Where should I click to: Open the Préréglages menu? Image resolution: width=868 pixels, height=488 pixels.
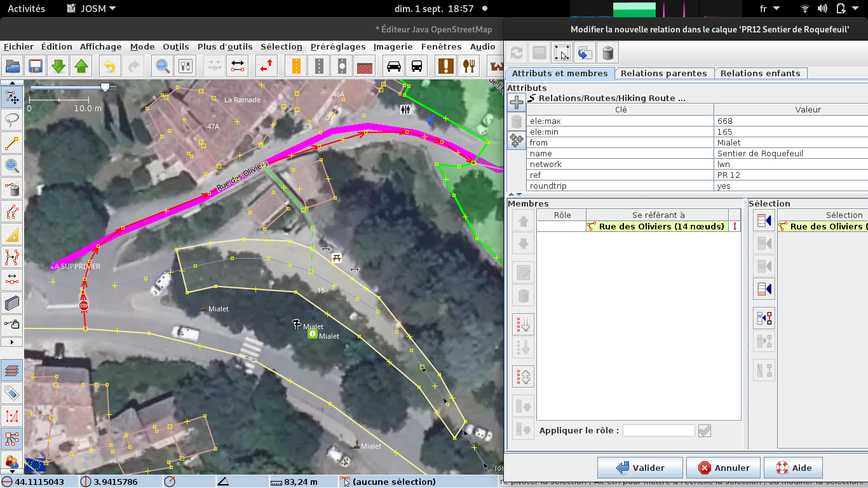(338, 46)
